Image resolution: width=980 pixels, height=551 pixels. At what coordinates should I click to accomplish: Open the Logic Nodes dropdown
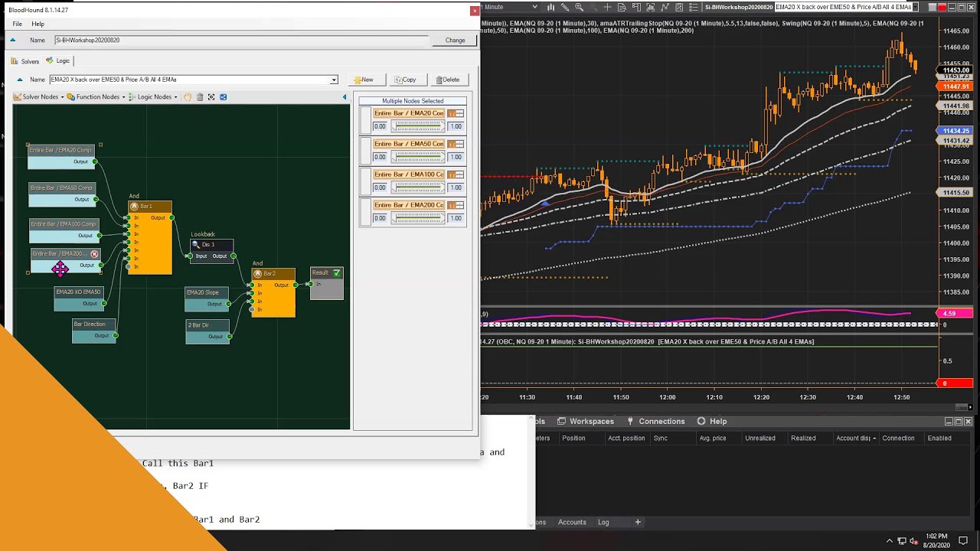click(x=154, y=97)
